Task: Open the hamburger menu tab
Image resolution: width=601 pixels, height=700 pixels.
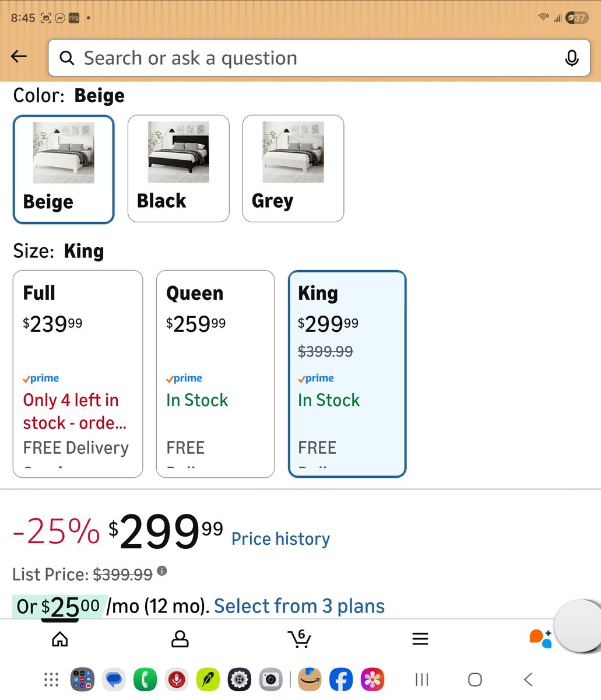Action: tap(420, 639)
